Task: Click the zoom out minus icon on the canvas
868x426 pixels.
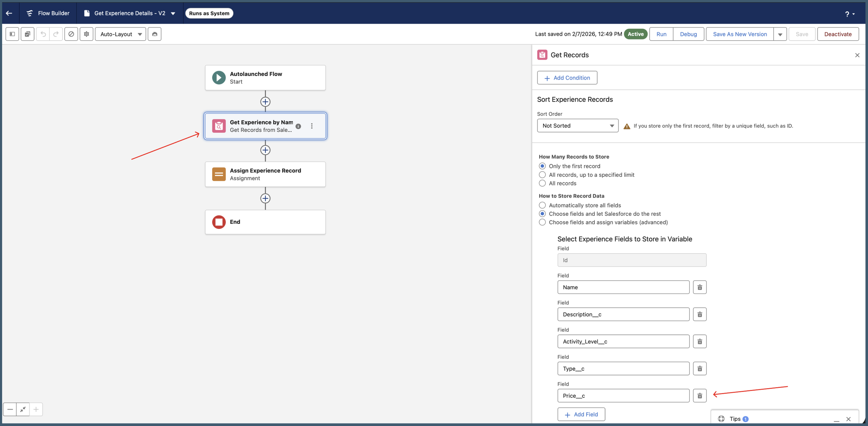Action: [10, 409]
